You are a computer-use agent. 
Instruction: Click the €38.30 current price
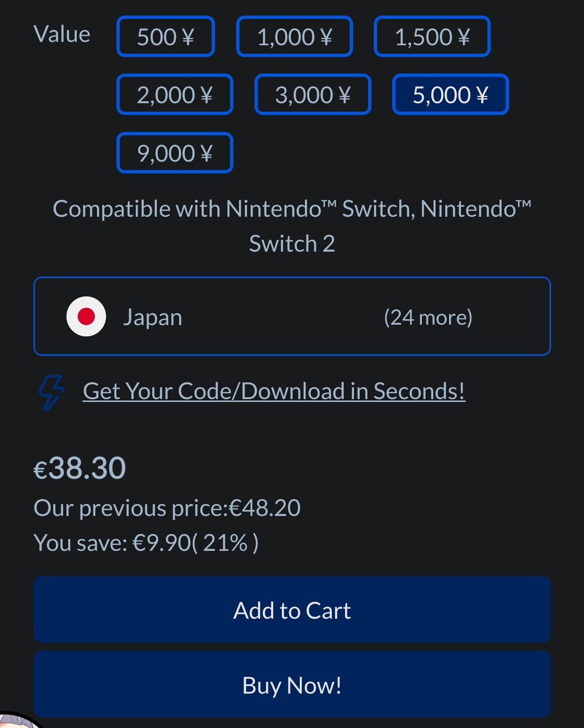(80, 468)
